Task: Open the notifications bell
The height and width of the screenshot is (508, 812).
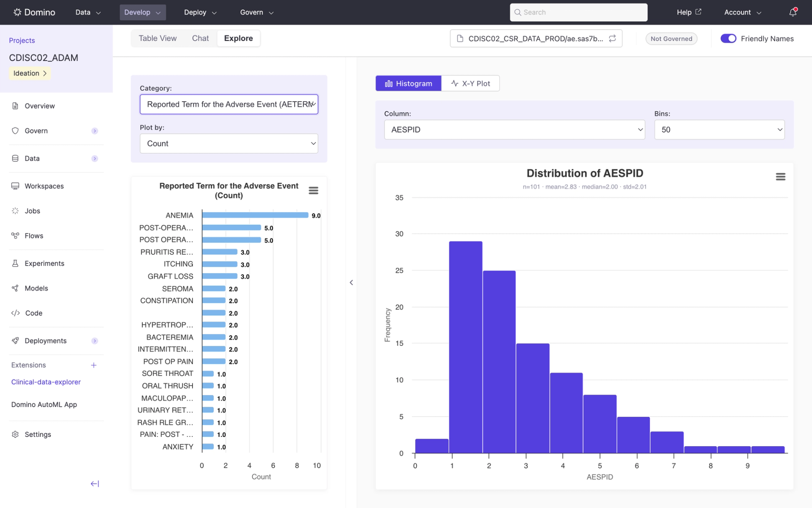Action: [x=793, y=12]
